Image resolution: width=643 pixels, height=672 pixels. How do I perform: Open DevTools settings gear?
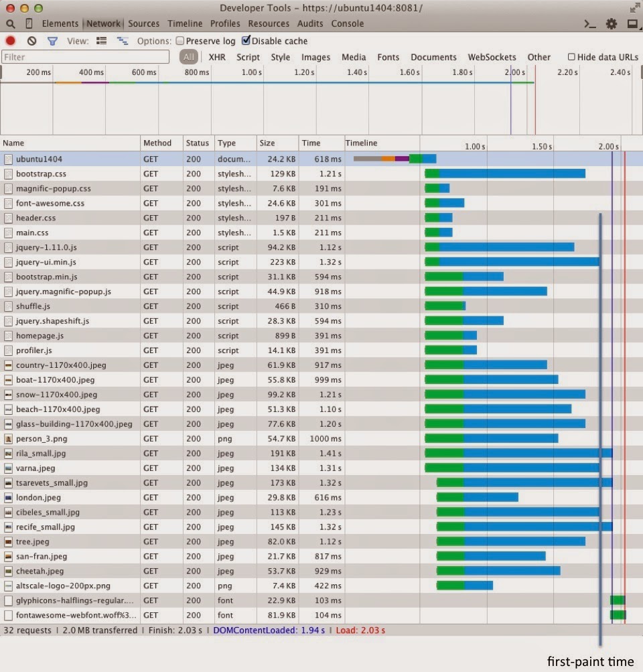pyautogui.click(x=612, y=24)
